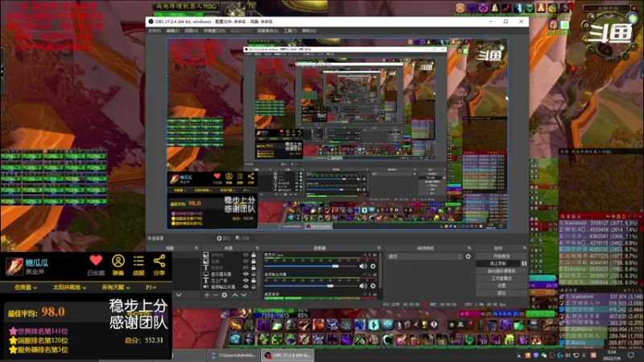The width and height of the screenshot is (644, 362).
Task: Pop out the 转场特效 dock panel icon
Action: pyautogui.click(x=469, y=248)
